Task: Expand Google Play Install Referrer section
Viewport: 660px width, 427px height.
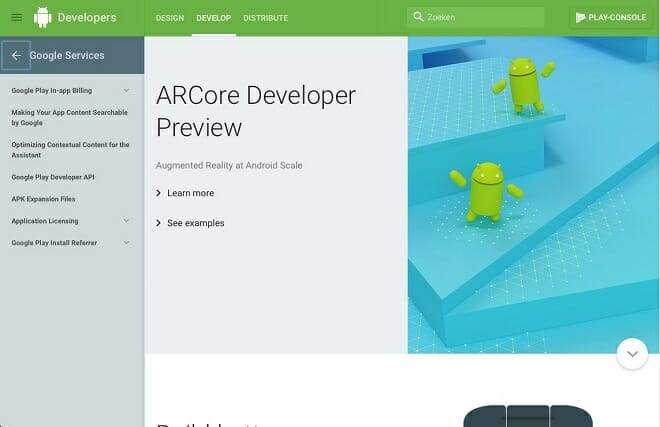Action: (x=126, y=243)
